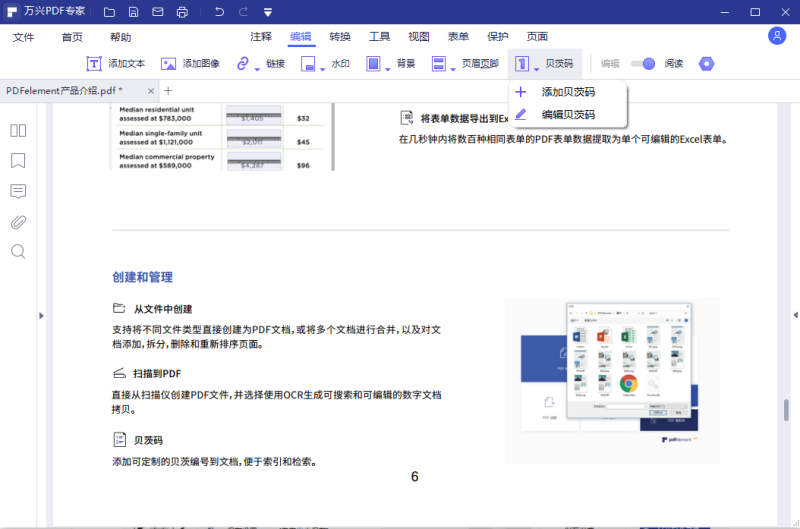Click the file creation screenshot image
Viewport: 800px width, 529px height.
(x=612, y=381)
